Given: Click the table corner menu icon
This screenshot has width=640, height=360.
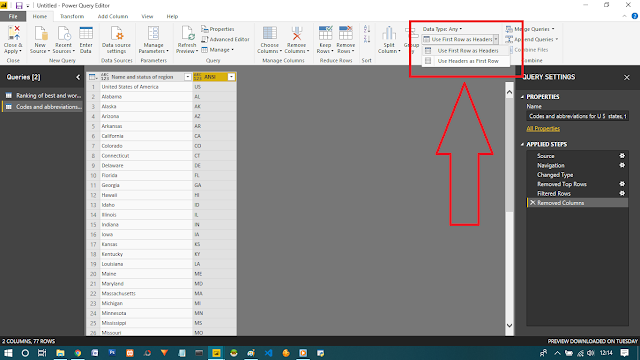Looking at the screenshot, I should (93, 77).
